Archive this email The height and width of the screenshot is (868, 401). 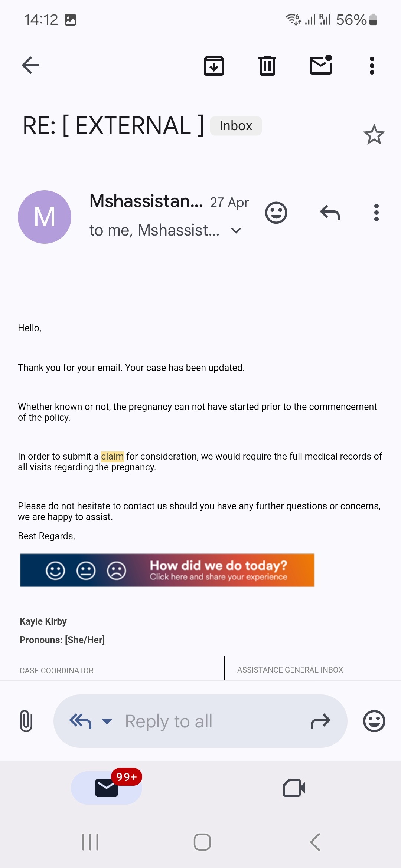point(214,66)
